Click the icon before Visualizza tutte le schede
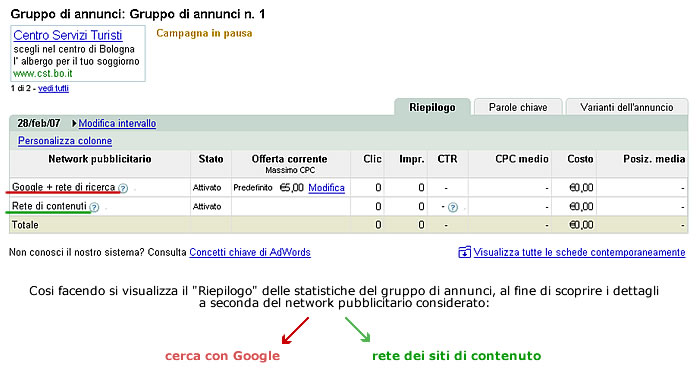Screen dimensions: 699x374 click(x=464, y=252)
